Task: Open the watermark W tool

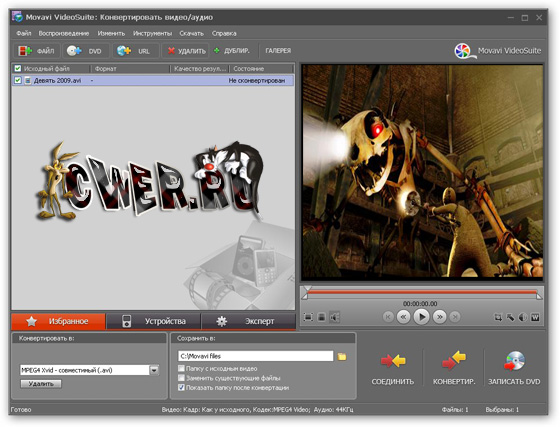Action: (x=535, y=317)
